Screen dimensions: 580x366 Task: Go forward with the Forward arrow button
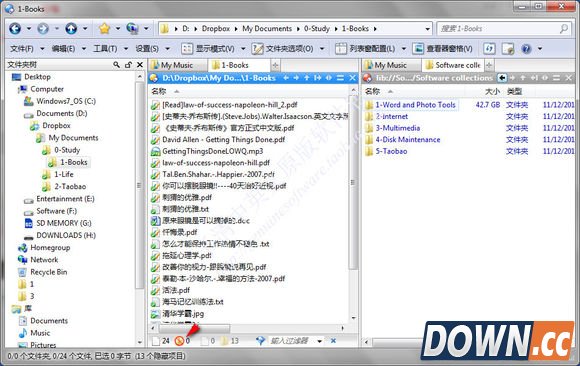[x=43, y=28]
